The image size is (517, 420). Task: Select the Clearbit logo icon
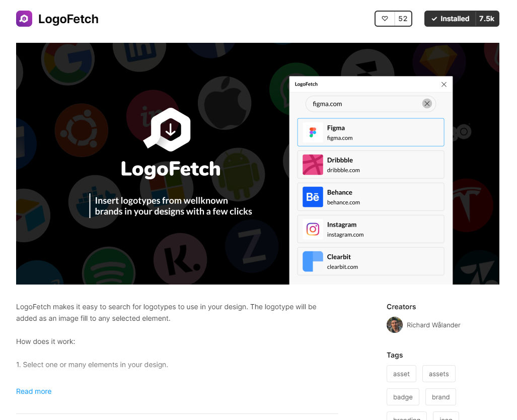coord(313,261)
